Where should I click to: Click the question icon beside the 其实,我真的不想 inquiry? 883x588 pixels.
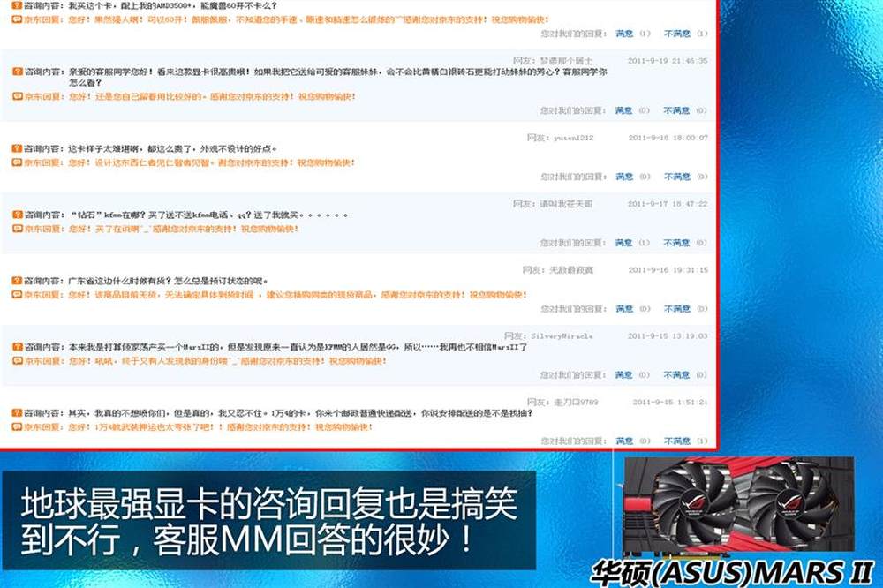[17, 413]
